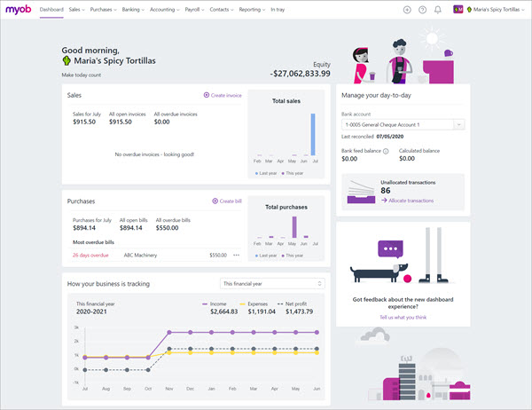
Task: Click the purple user avatar icon
Action: [458, 10]
